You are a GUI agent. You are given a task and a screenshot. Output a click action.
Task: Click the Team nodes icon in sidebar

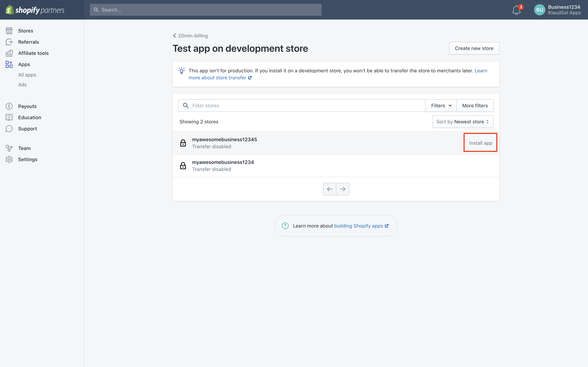9,148
